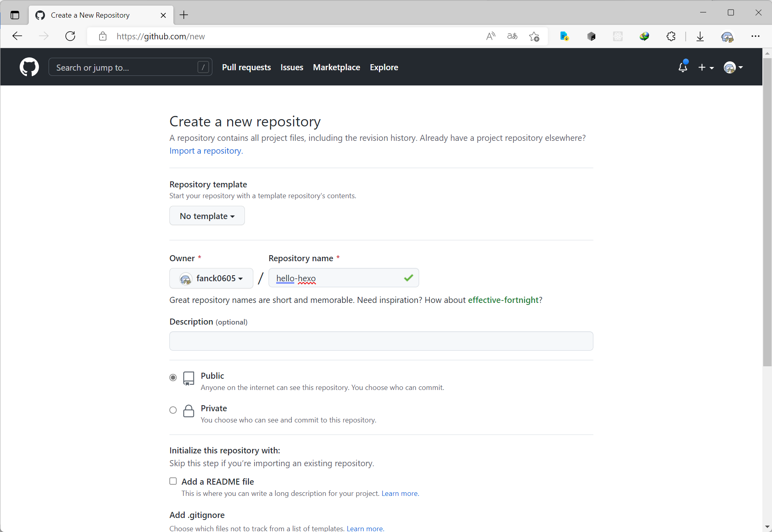Screen dimensions: 772x532
Task: Open the plus create-new menu
Action: click(x=706, y=67)
